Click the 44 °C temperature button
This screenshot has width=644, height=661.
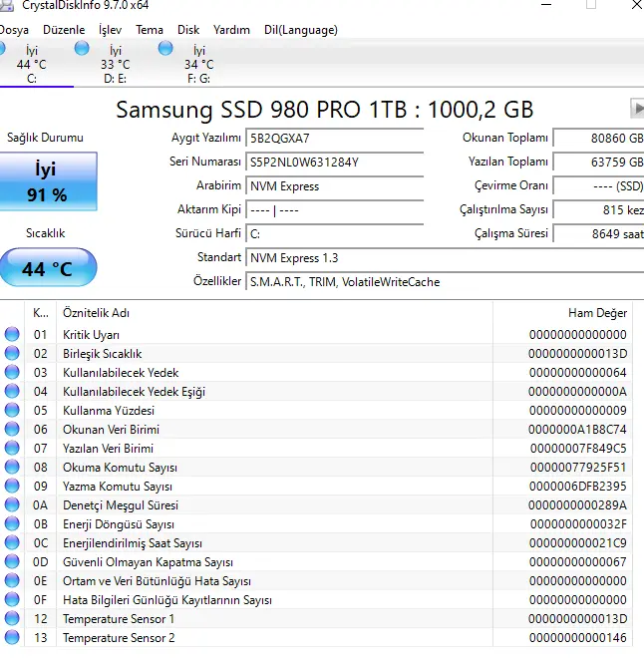(48, 268)
